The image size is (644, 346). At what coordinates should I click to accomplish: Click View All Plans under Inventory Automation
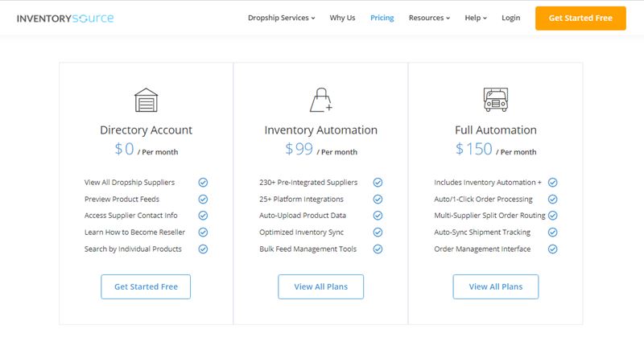click(x=320, y=286)
